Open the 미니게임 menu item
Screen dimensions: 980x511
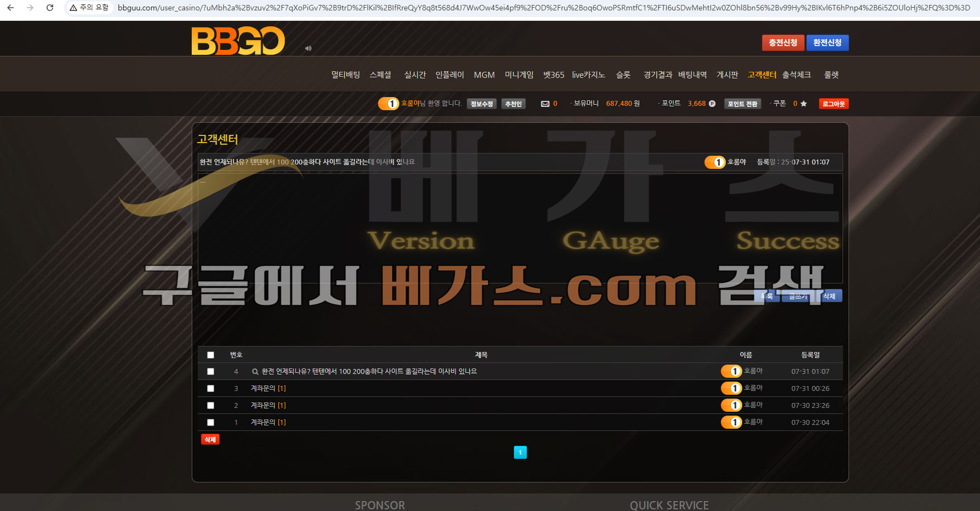click(x=519, y=75)
